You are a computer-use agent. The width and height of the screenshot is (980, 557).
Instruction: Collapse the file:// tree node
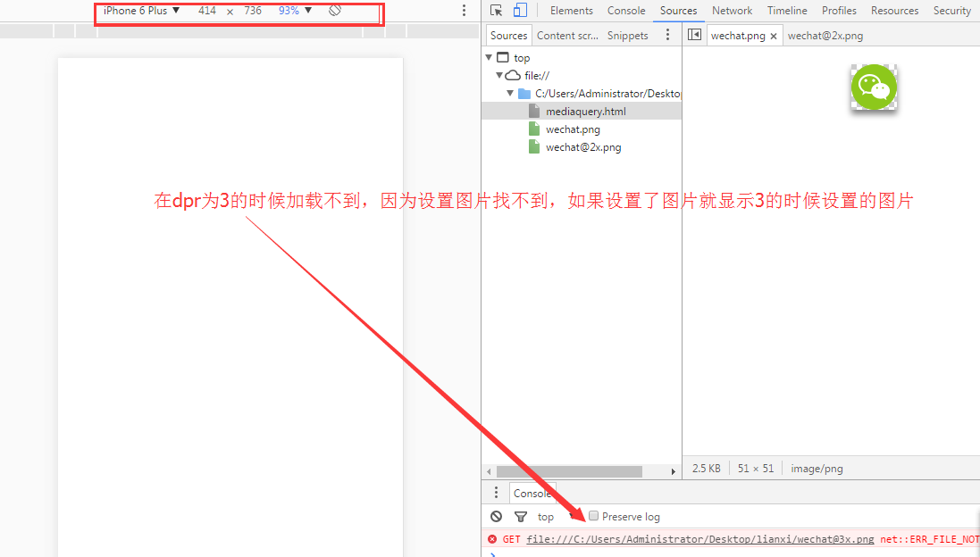(x=499, y=76)
